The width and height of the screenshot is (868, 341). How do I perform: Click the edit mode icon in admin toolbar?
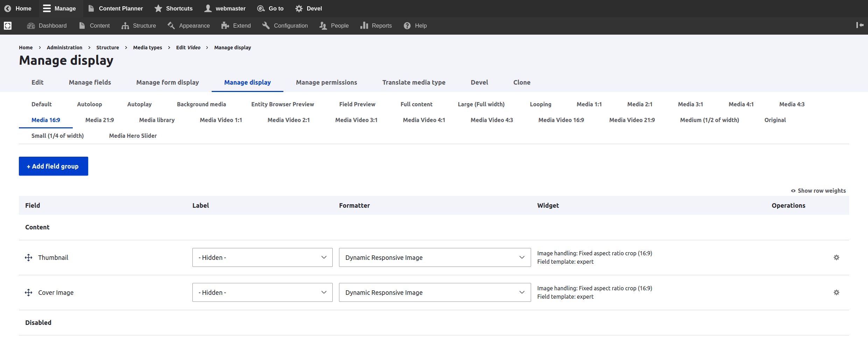pos(8,26)
